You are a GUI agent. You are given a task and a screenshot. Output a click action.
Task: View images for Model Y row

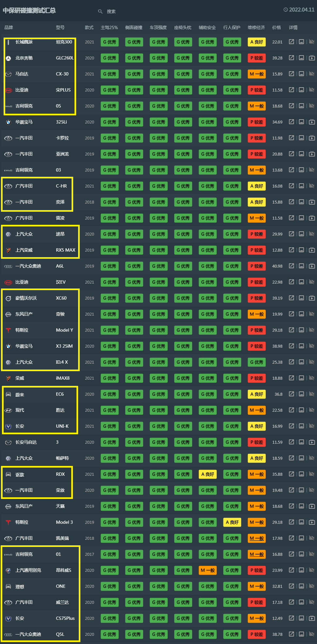pos(301,330)
